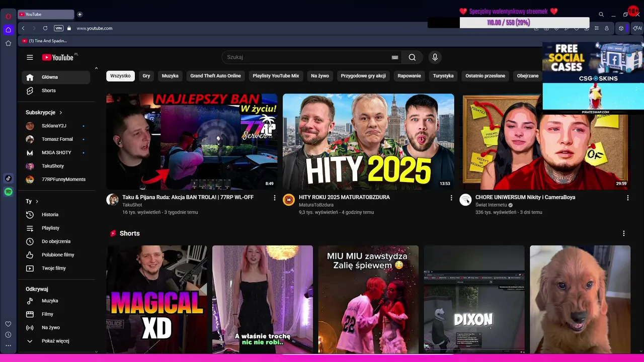Open TikTok from the Opera sidebar
The width and height of the screenshot is (644, 362).
coord(8,178)
